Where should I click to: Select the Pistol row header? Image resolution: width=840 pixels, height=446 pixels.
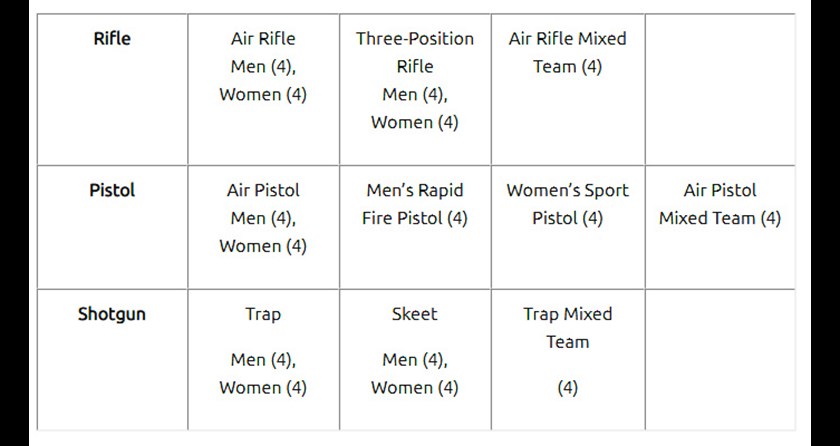[x=112, y=228]
